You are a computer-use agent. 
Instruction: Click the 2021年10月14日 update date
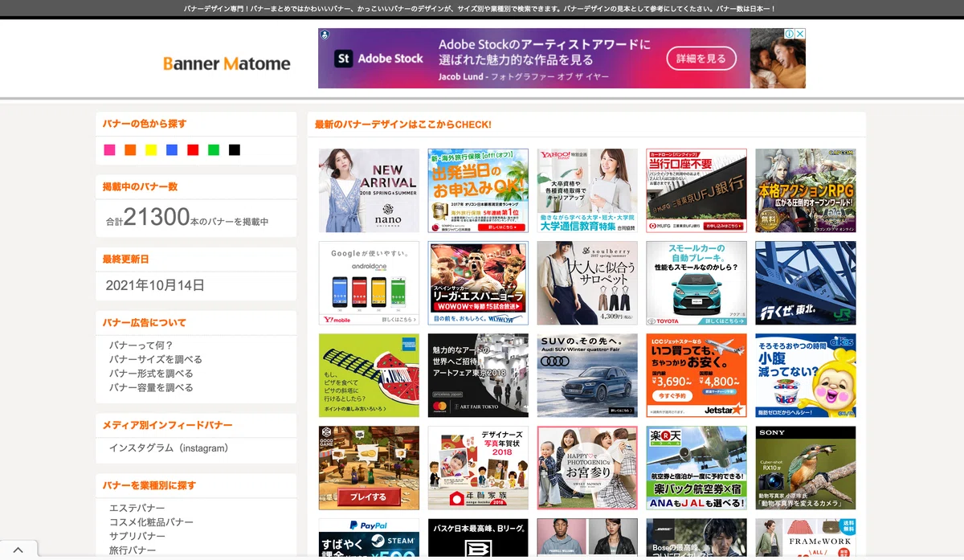coord(155,285)
